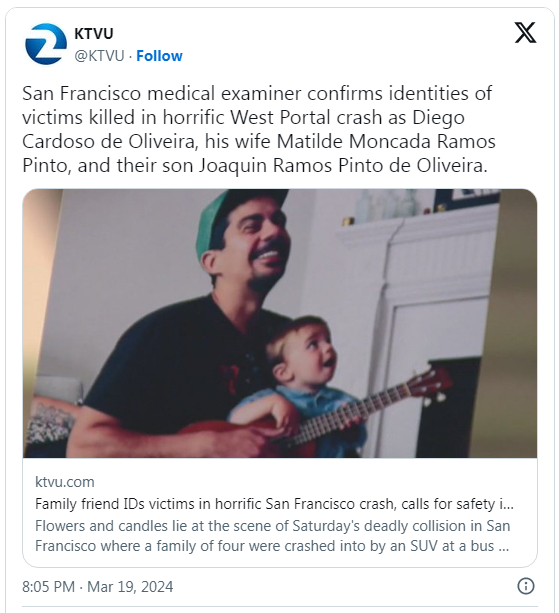Image resolution: width=559 pixels, height=613 pixels.
Task: Click the Mar 19, 2024 date
Action: coord(130,587)
